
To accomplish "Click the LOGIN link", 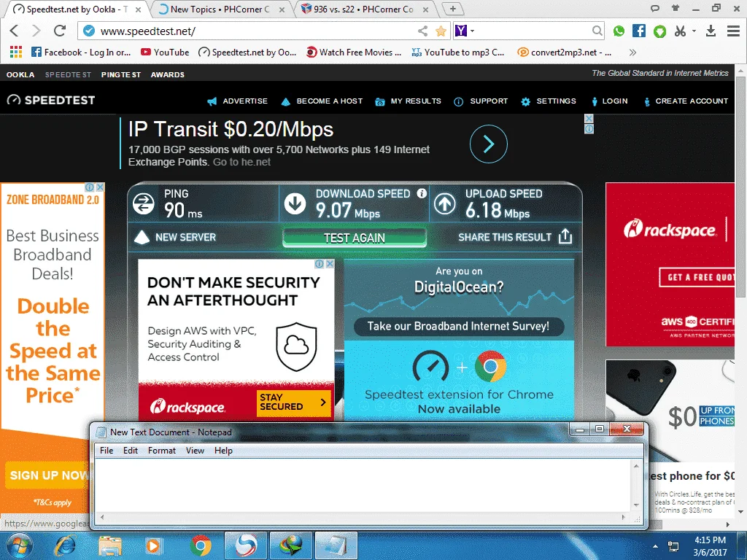I will tap(610, 101).
